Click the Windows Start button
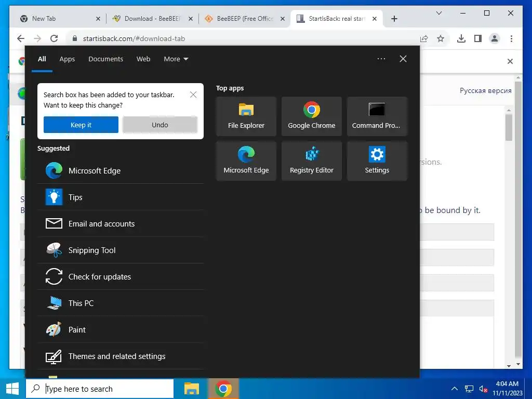Screen dimensions: 532x399 tap(12, 389)
